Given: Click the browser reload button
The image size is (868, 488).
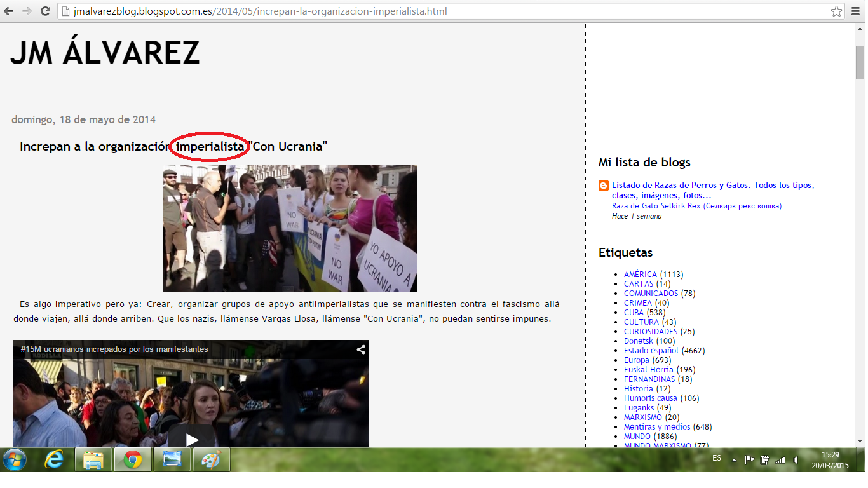Looking at the screenshot, I should tap(45, 11).
